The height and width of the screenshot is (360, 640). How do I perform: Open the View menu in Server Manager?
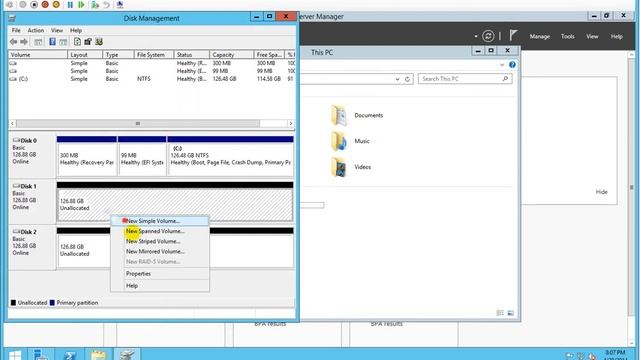tap(592, 36)
